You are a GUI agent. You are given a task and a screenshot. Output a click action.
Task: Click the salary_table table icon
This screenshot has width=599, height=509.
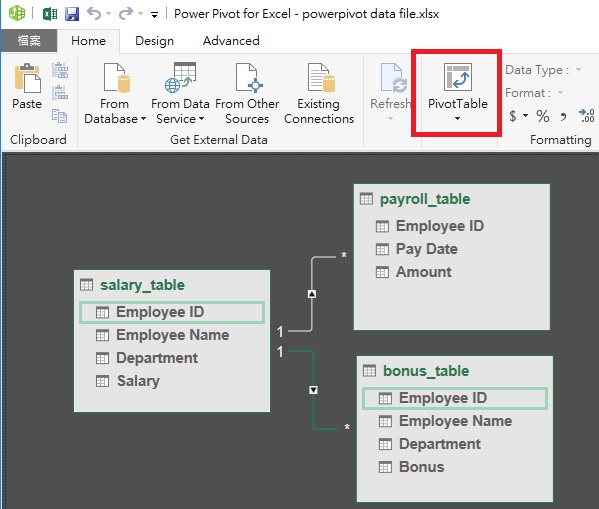point(86,285)
